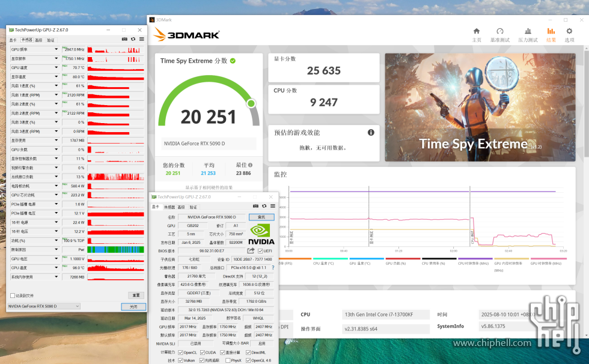This screenshot has width=589, height=364.
Task: Click the info icon beside estimated game performance
Action: (x=371, y=133)
